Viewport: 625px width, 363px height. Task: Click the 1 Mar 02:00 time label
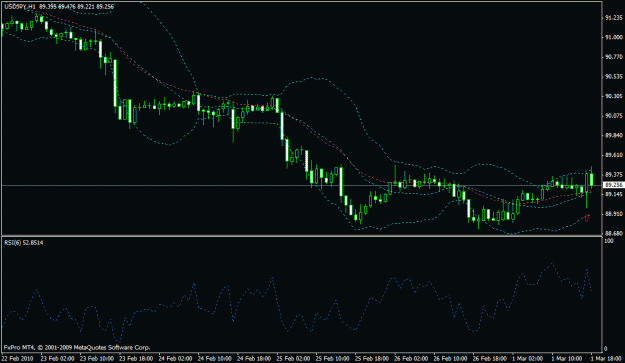click(527, 358)
